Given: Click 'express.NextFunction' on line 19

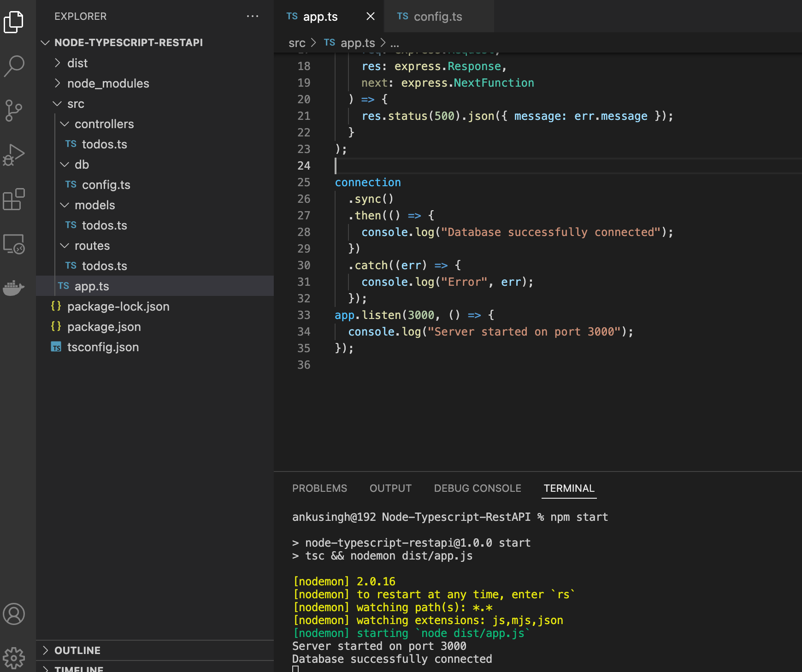Looking at the screenshot, I should coord(467,83).
